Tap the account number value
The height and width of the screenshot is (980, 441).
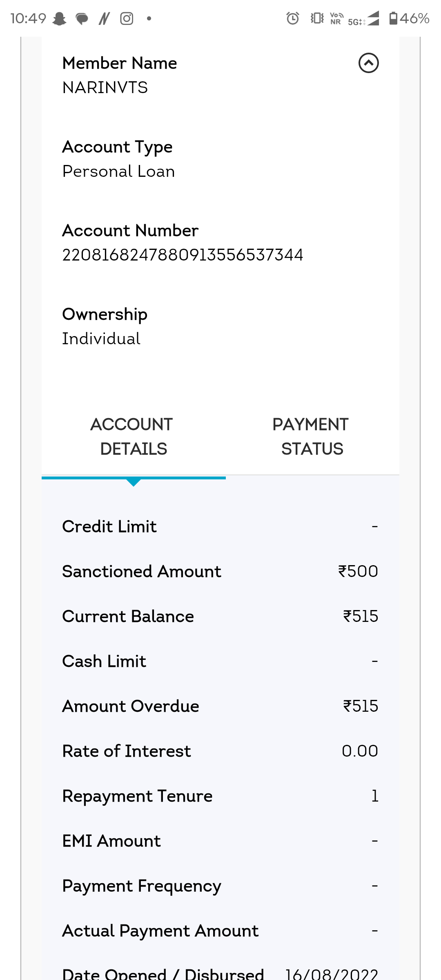(x=183, y=255)
